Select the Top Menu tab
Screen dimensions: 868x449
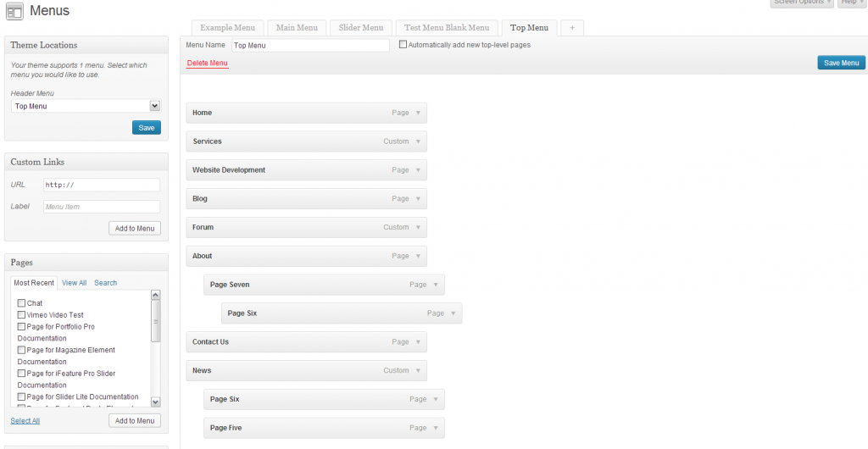(x=529, y=28)
